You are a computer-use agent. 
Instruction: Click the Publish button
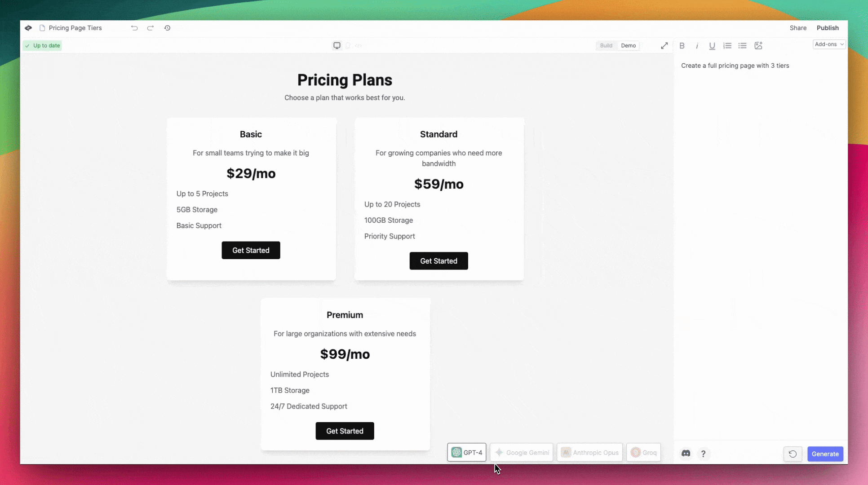(828, 28)
